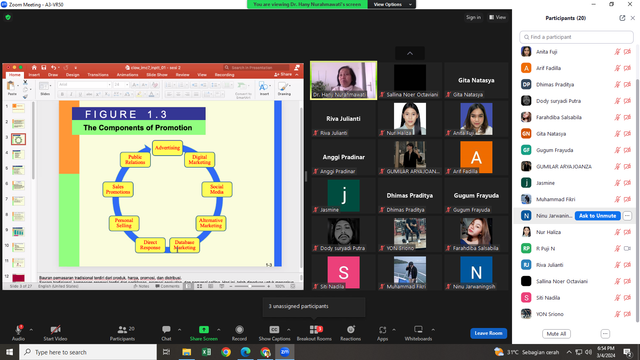The width and height of the screenshot is (640, 360).
Task: Click muted mic icon for Siti Nadila
Action: [x=618, y=298]
